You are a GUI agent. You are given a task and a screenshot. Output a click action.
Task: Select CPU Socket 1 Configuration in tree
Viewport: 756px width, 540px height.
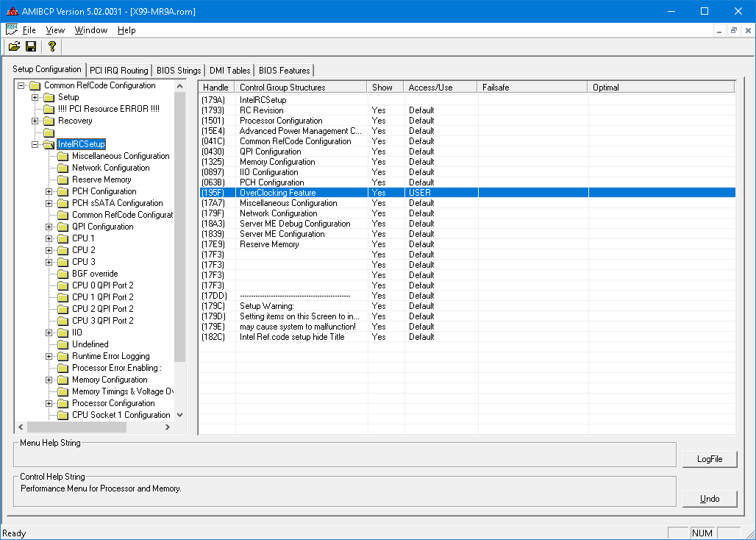coord(121,415)
